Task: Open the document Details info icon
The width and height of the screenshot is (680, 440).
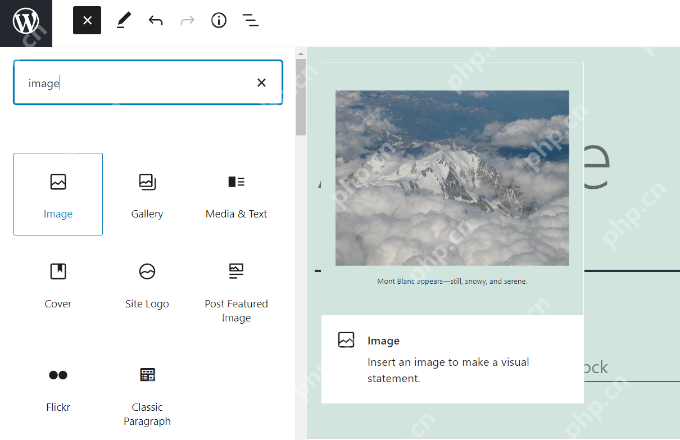Action: [218, 20]
